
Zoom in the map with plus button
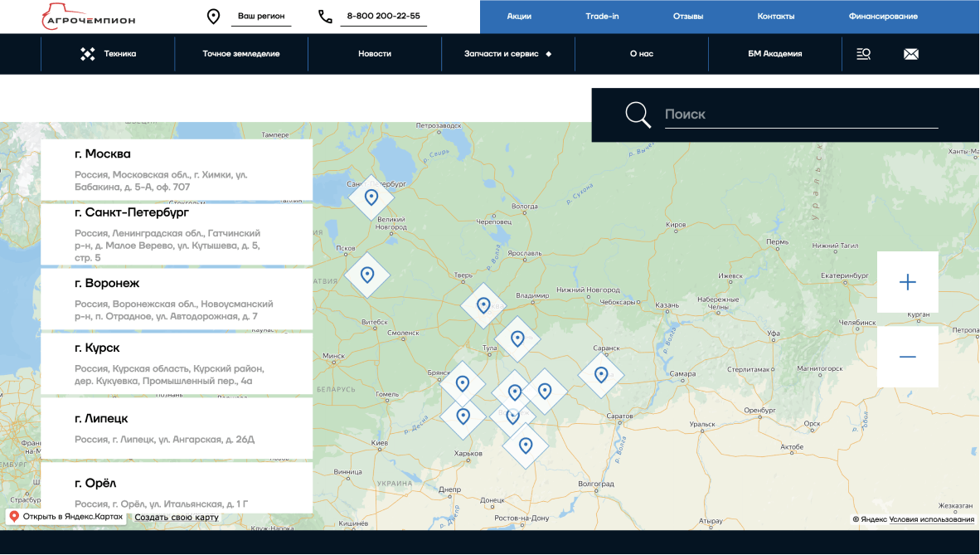click(x=907, y=282)
